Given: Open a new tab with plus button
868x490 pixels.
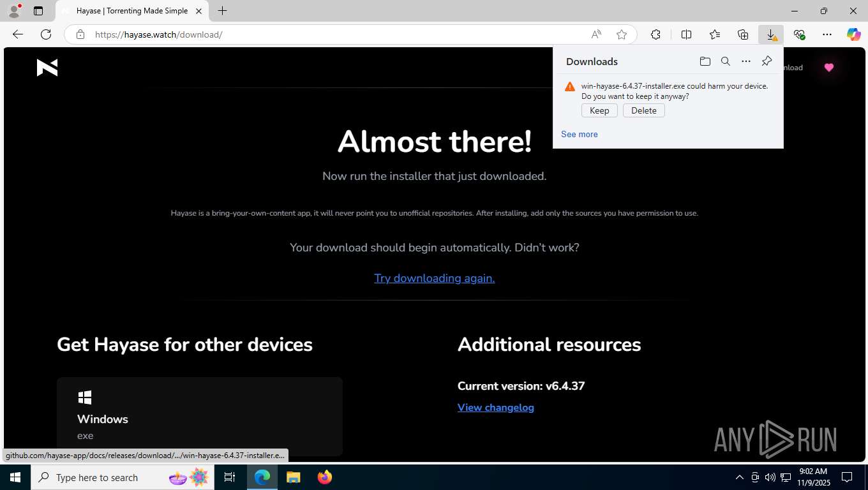Looking at the screenshot, I should [x=222, y=11].
